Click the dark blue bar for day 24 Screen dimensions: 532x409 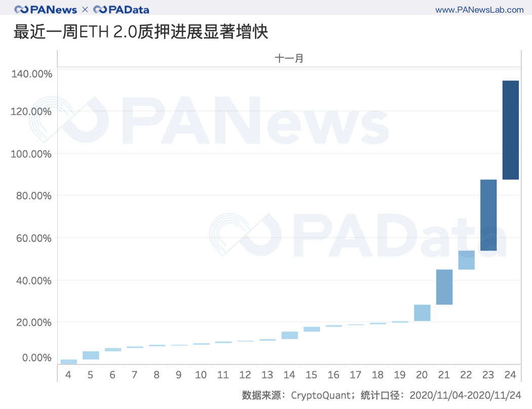click(x=510, y=130)
